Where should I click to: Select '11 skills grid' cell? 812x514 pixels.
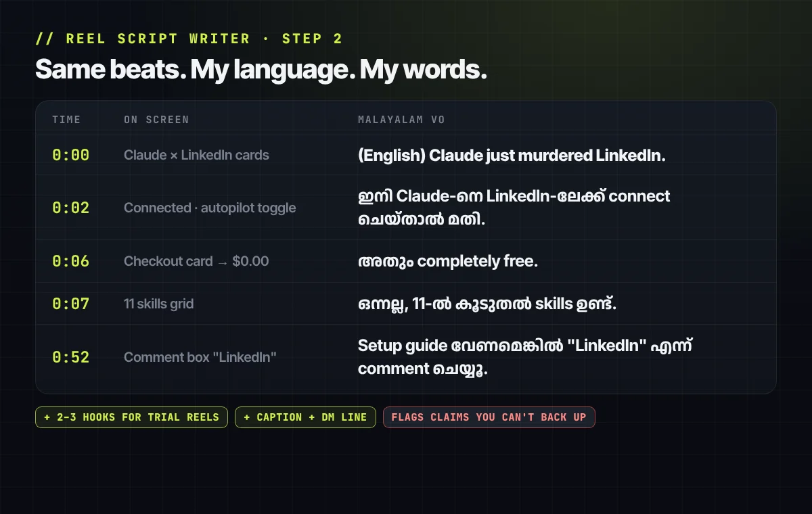click(158, 304)
